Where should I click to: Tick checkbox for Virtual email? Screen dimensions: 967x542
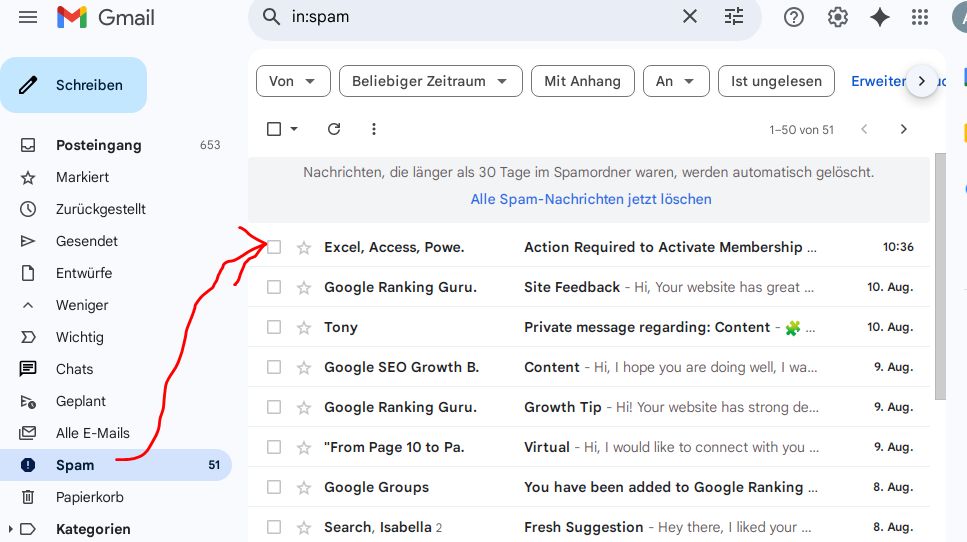click(x=274, y=447)
